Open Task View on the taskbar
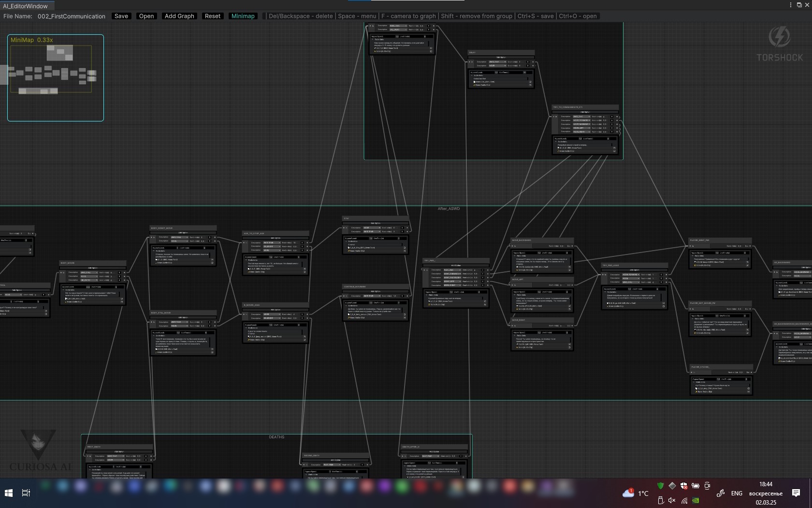 (x=26, y=493)
